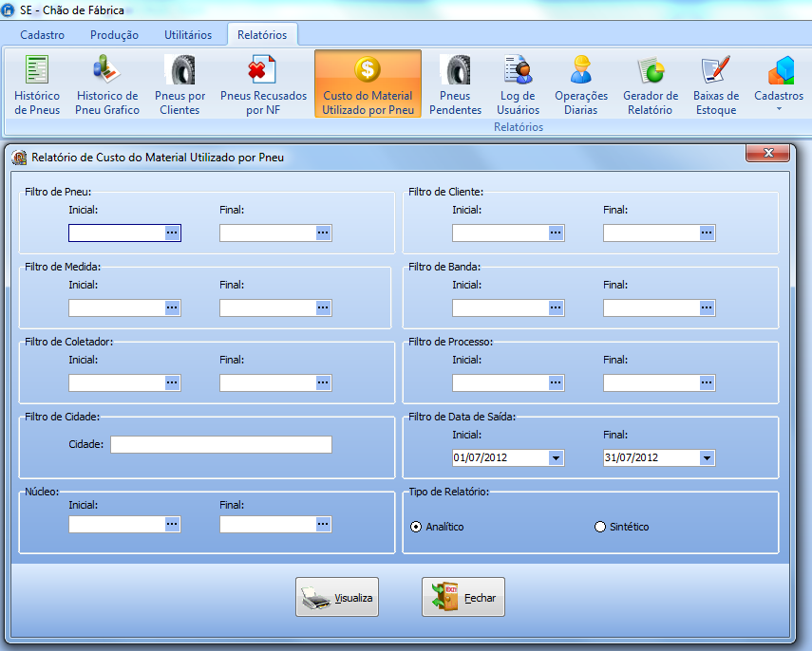Open Log de Usuários report
Screen dimensions: 812x651
point(518,84)
